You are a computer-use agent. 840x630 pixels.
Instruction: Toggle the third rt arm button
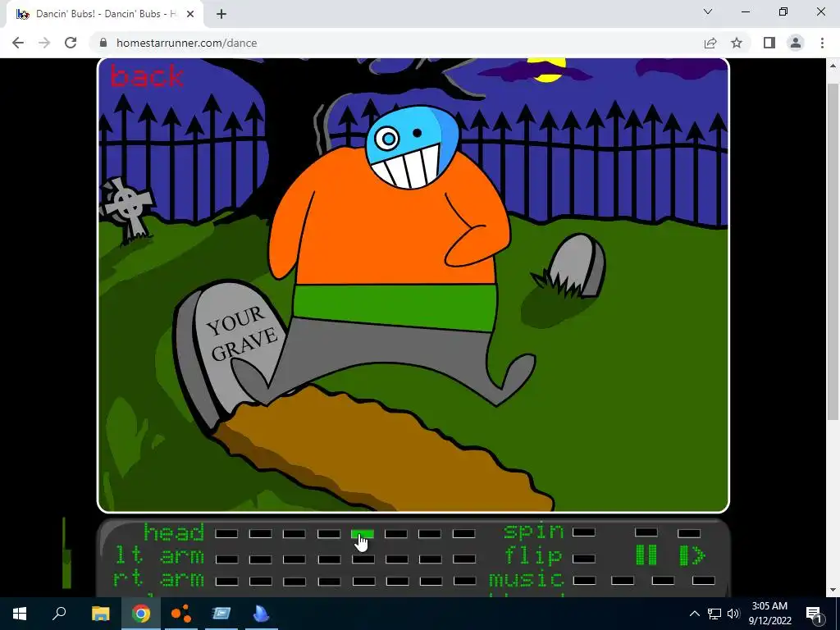coord(294,582)
